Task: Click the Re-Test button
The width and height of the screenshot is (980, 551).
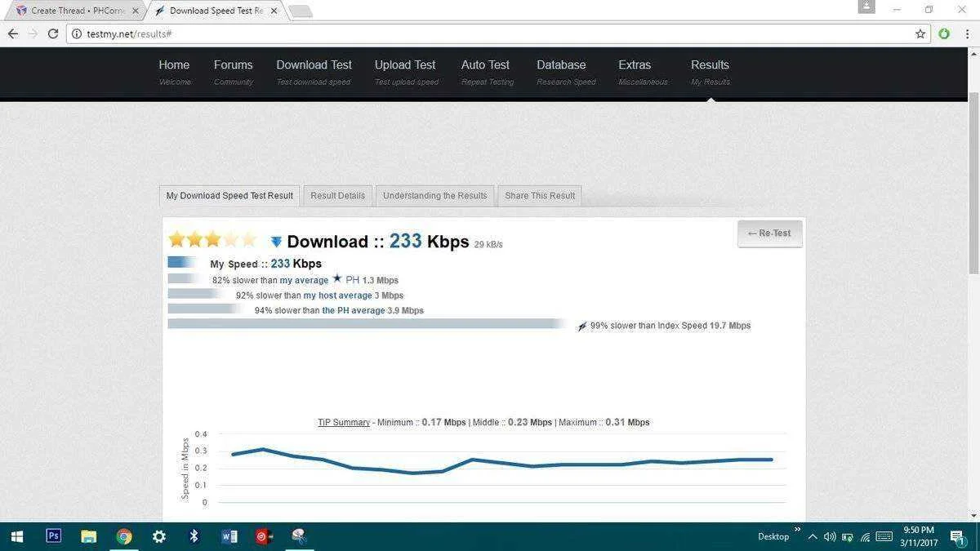Action: 769,233
